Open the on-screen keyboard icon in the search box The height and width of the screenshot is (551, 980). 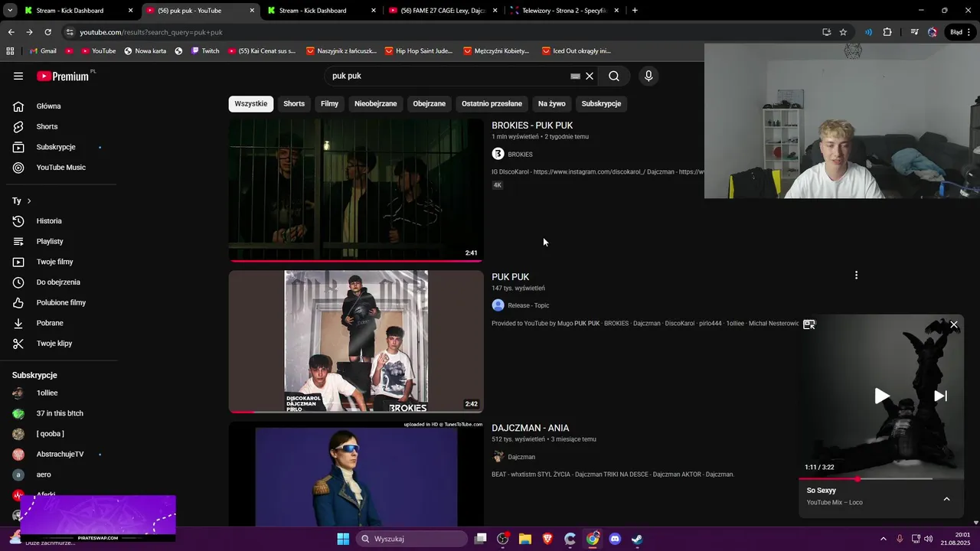click(575, 77)
